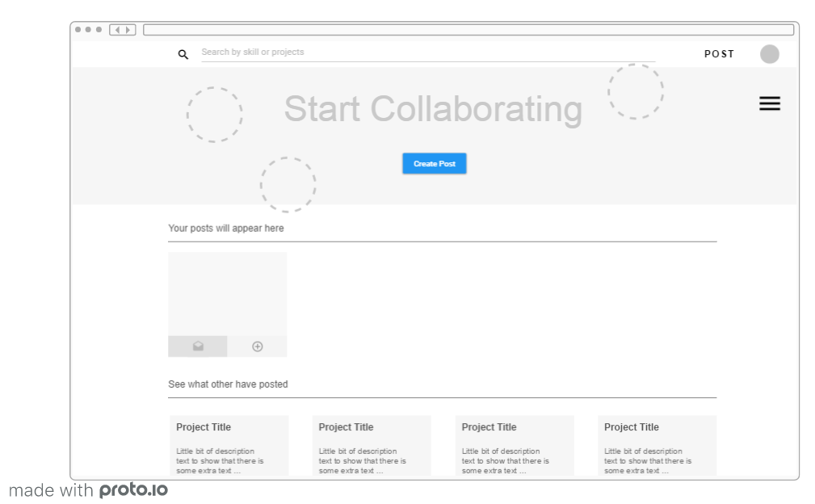
Task: Click the magnifying glass search icon
Action: click(x=183, y=54)
